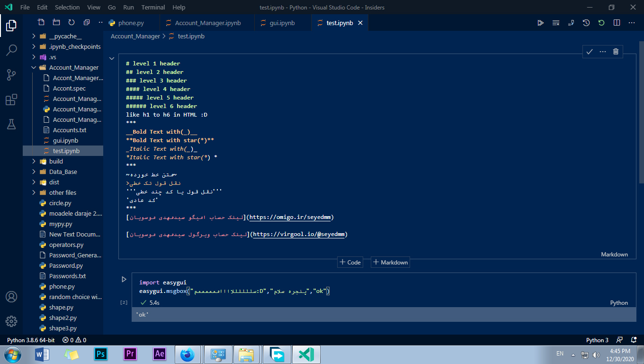Split the editor to the right
The image size is (644, 364).
pos(617,23)
